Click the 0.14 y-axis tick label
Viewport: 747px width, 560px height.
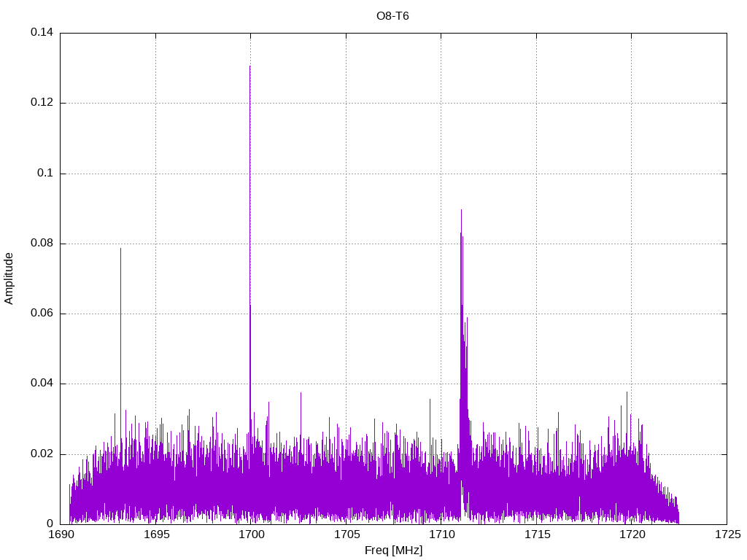(42, 33)
